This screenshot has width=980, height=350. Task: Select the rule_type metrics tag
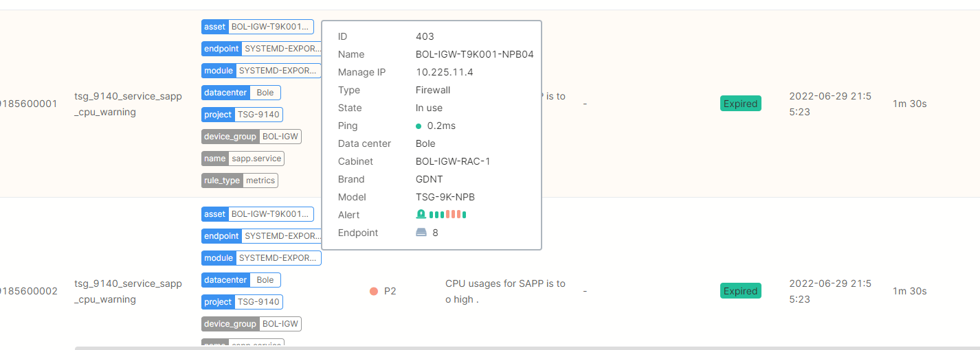(240, 180)
